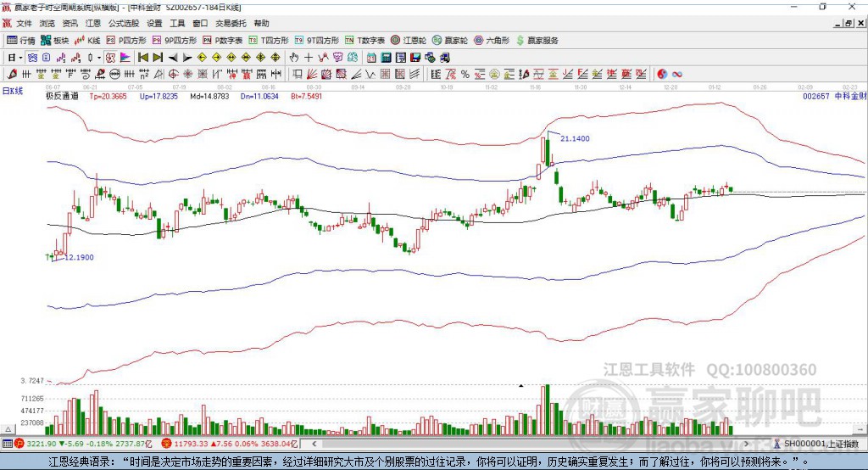The image size is (868, 470).
Task: Expand the candlestick style dropdown arrow
Action: [99, 58]
